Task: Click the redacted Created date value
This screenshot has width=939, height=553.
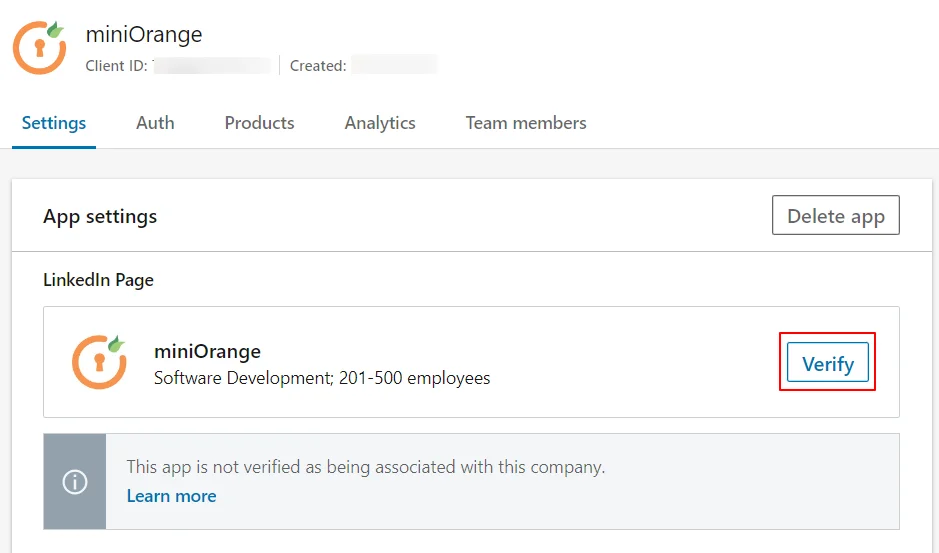Action: 394,66
